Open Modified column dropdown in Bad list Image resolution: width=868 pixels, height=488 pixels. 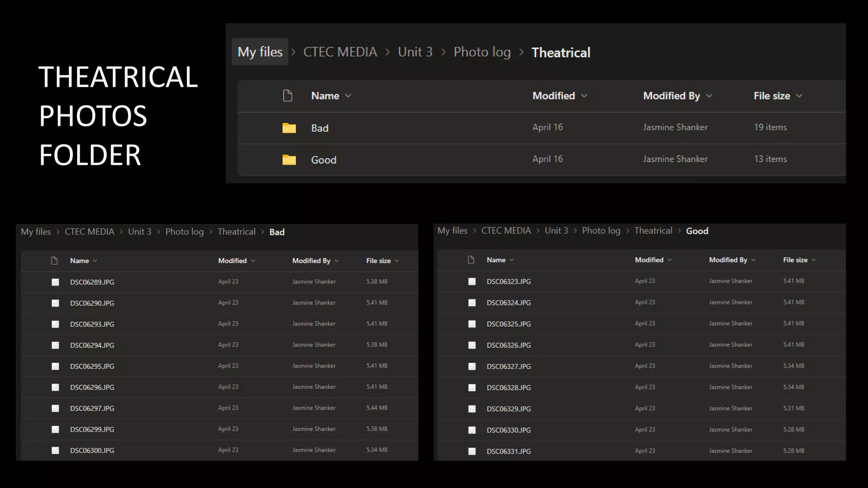(253, 261)
